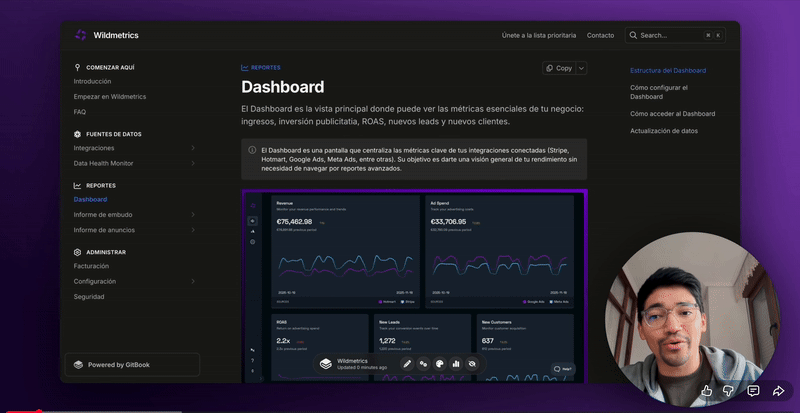The width and height of the screenshot is (800, 413).
Task: Click the GitBook stack icon in the footer
Action: pos(78,365)
